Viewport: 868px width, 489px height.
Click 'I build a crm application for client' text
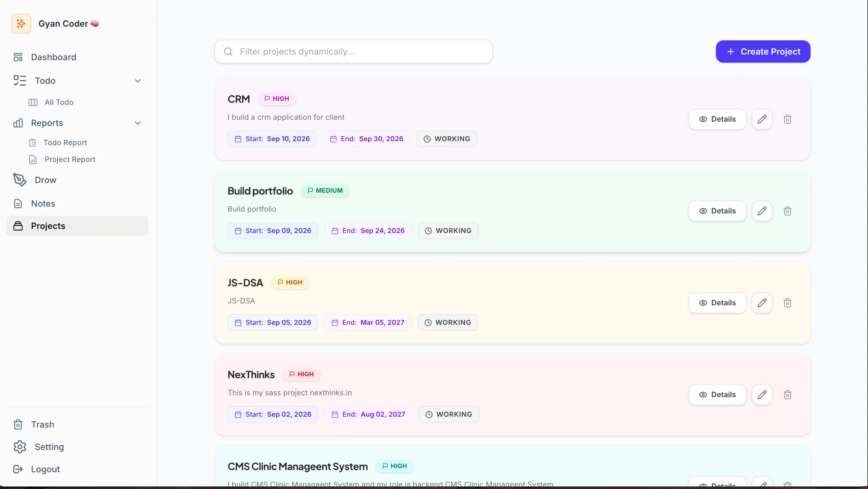click(286, 117)
